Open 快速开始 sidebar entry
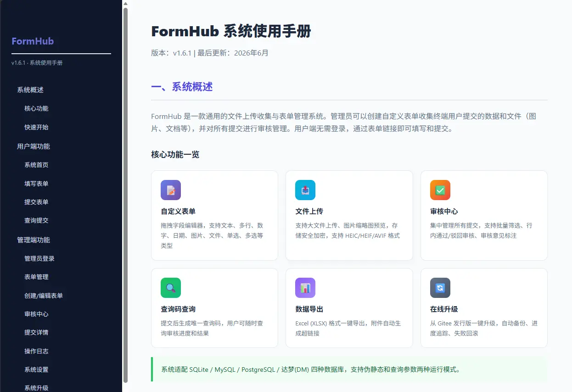The image size is (572, 392). (36, 127)
